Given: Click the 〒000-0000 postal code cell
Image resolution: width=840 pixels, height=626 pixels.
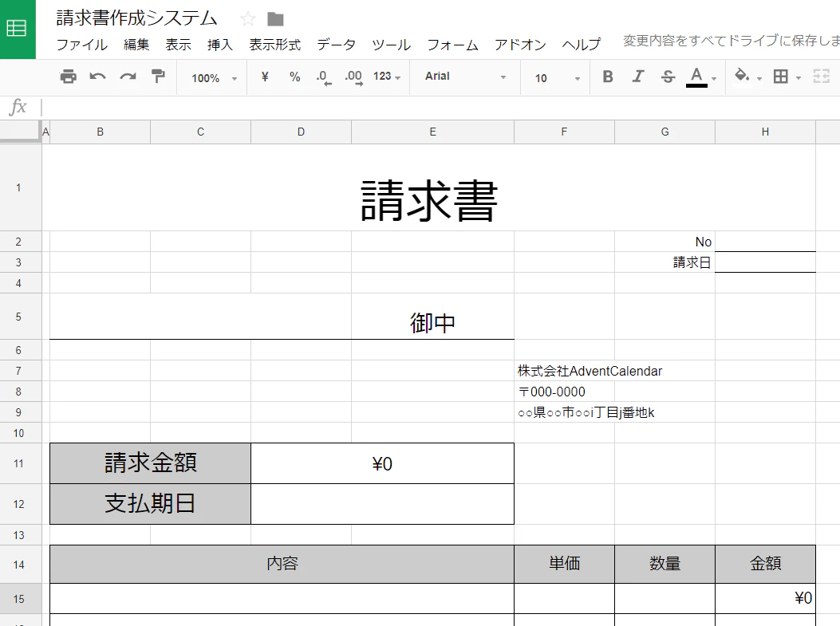Looking at the screenshot, I should [x=564, y=392].
